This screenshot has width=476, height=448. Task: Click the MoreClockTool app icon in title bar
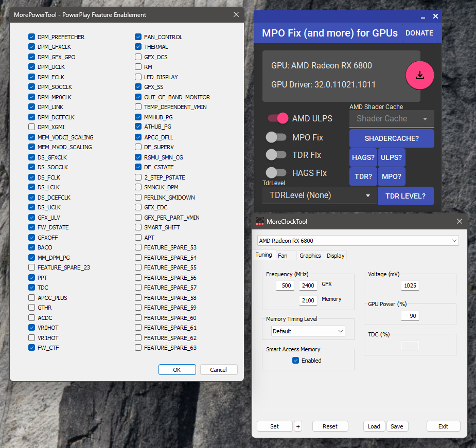[260, 222]
